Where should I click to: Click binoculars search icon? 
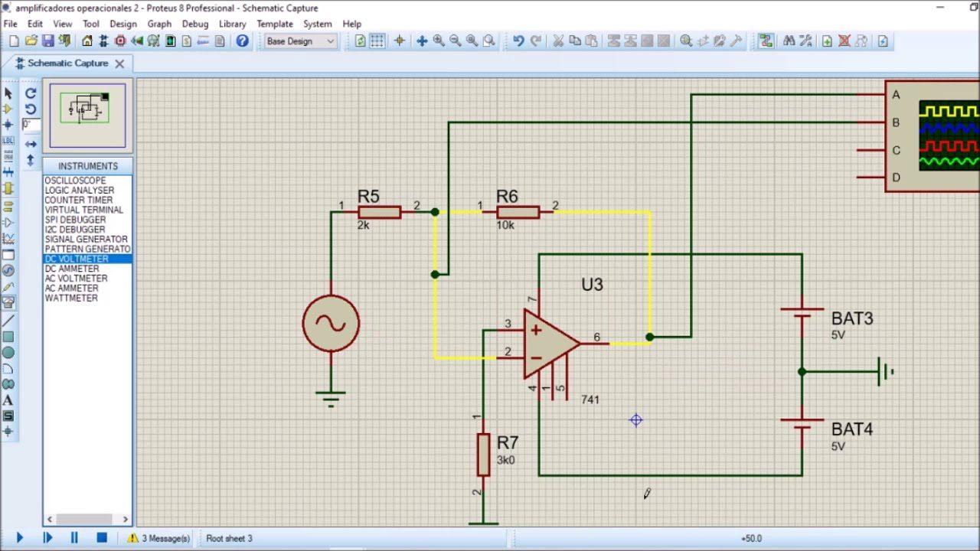[789, 41]
